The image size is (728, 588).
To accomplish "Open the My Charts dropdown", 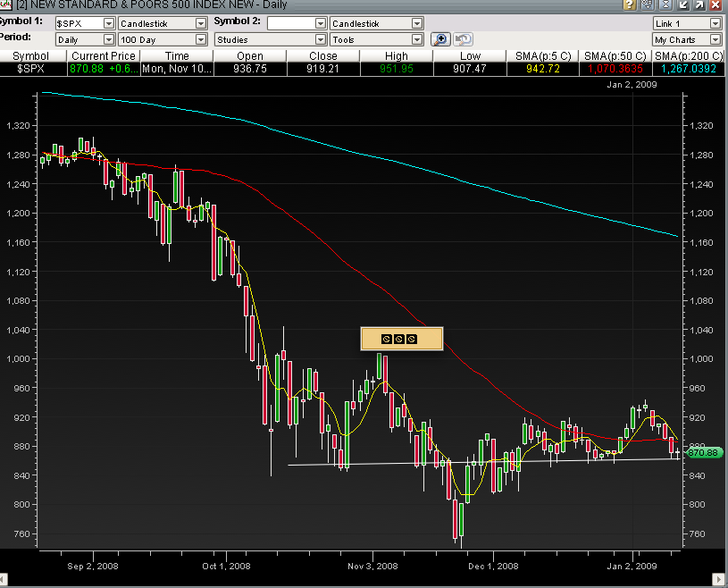I will coord(715,39).
